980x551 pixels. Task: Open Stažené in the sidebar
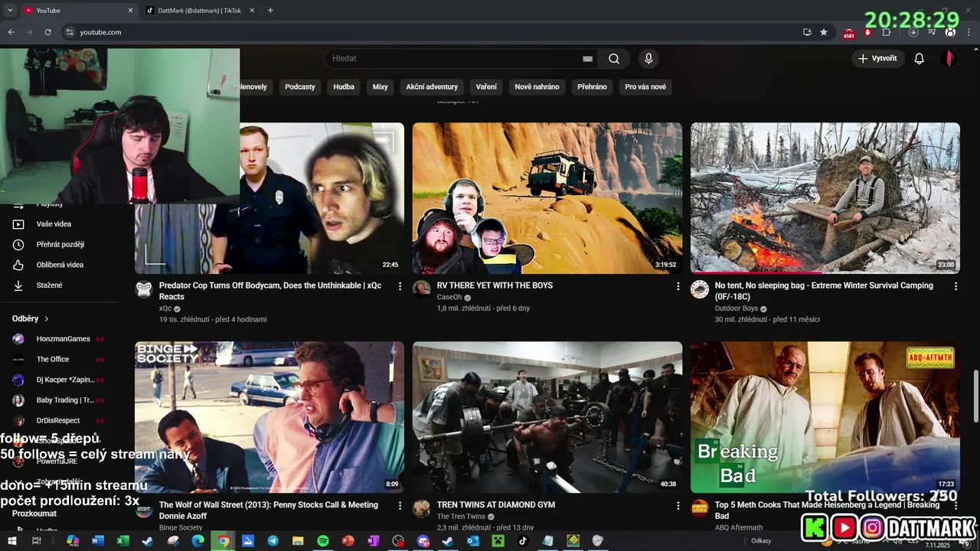(49, 285)
